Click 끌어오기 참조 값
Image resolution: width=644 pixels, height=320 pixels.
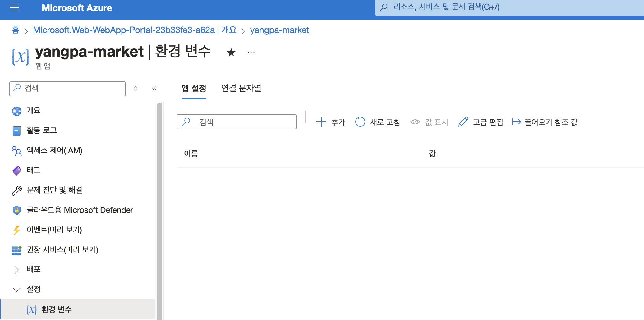(x=545, y=122)
